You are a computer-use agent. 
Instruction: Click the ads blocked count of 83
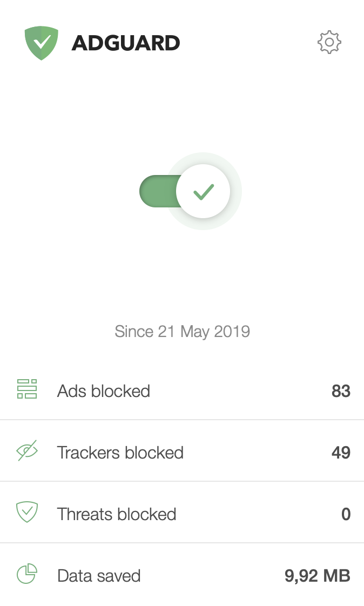coord(341,390)
